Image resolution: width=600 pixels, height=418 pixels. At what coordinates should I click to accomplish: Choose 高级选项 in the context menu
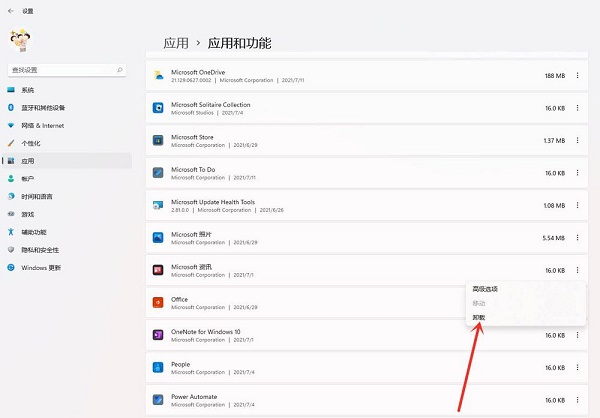click(485, 289)
